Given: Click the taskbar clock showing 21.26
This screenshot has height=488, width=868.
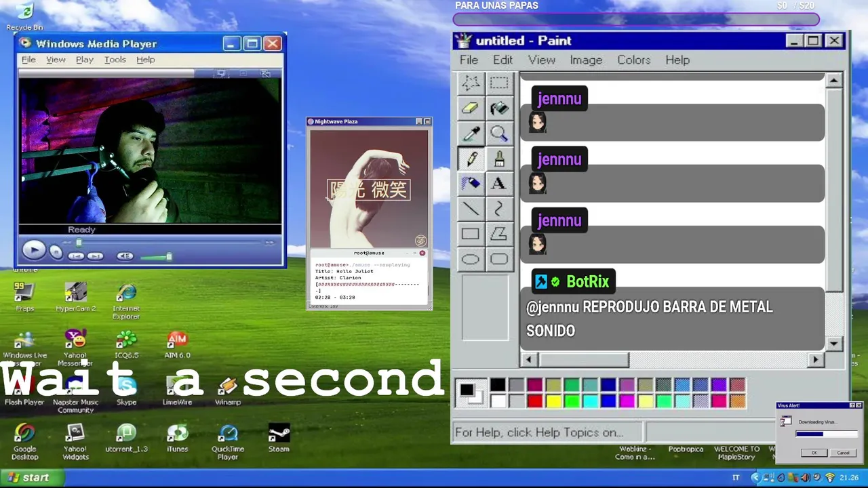Looking at the screenshot, I should pos(850,478).
